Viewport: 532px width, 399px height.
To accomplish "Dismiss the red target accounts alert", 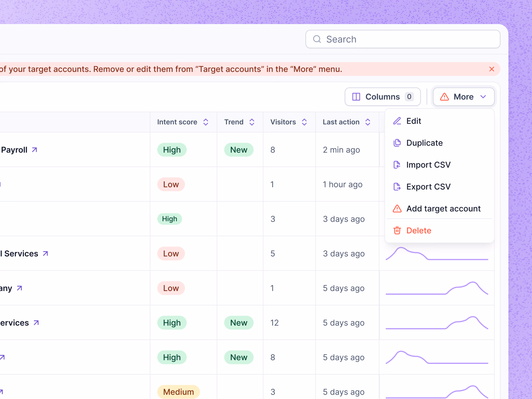I will point(492,69).
